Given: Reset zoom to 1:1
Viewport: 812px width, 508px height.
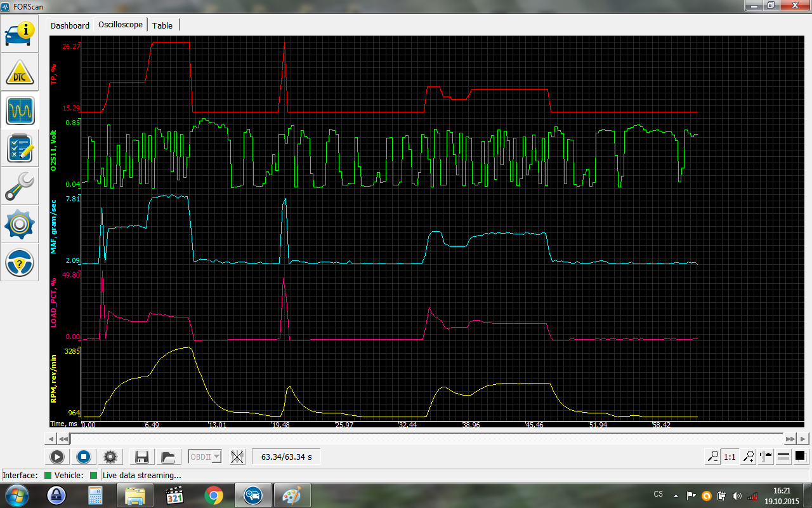Looking at the screenshot, I should (x=730, y=456).
